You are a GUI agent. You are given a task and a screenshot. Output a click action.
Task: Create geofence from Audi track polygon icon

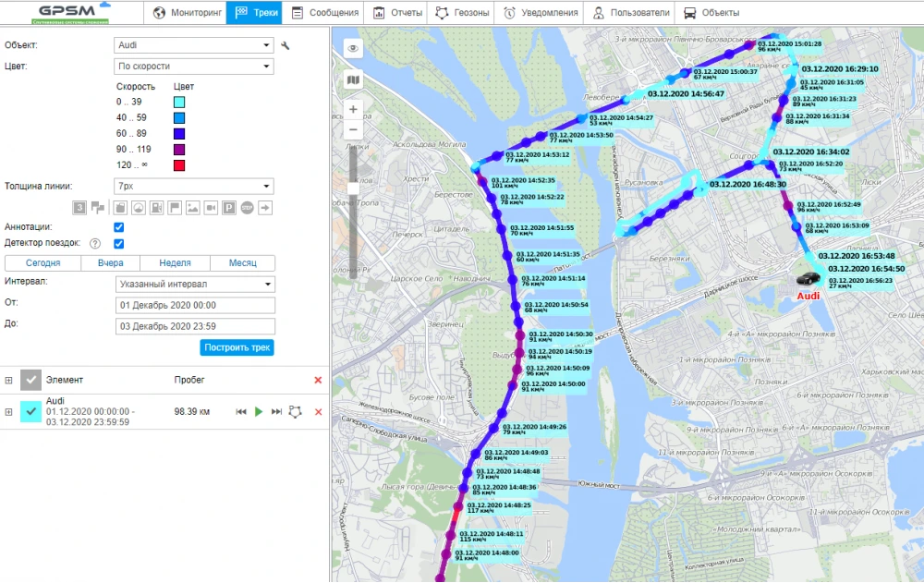[x=296, y=411]
